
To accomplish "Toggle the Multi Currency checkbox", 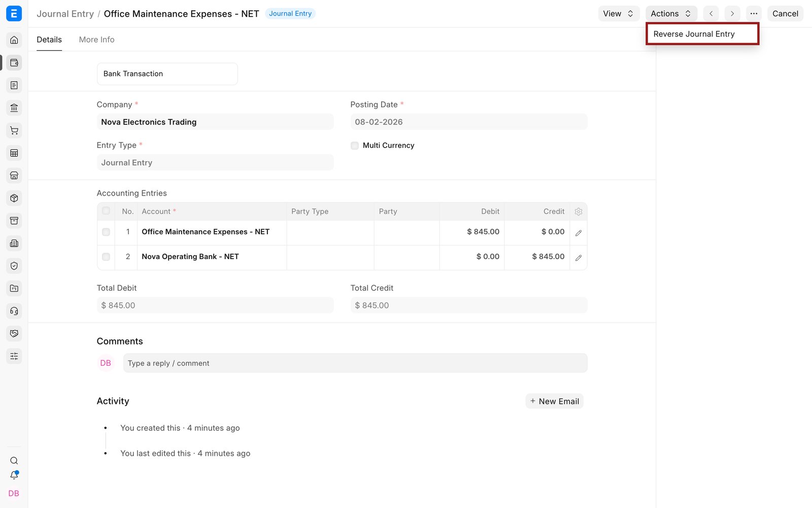I will tap(355, 146).
